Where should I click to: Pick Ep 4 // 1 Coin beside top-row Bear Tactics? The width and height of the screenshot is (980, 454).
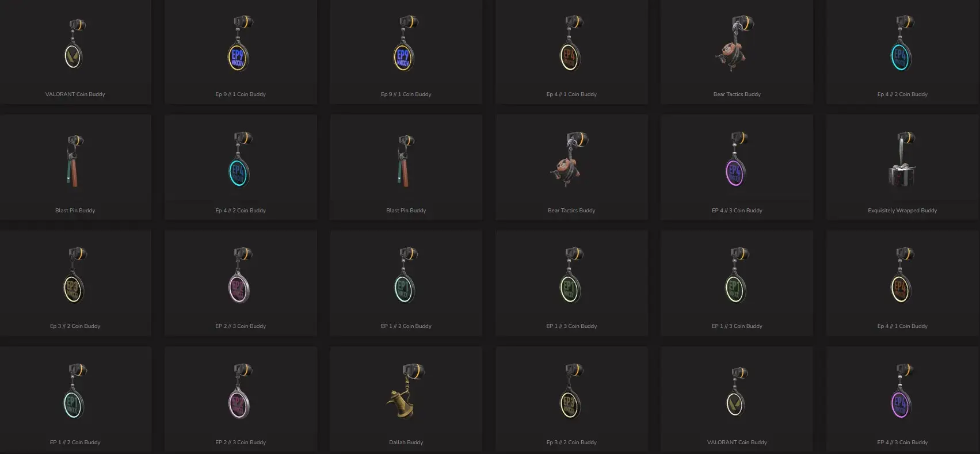pyautogui.click(x=571, y=51)
